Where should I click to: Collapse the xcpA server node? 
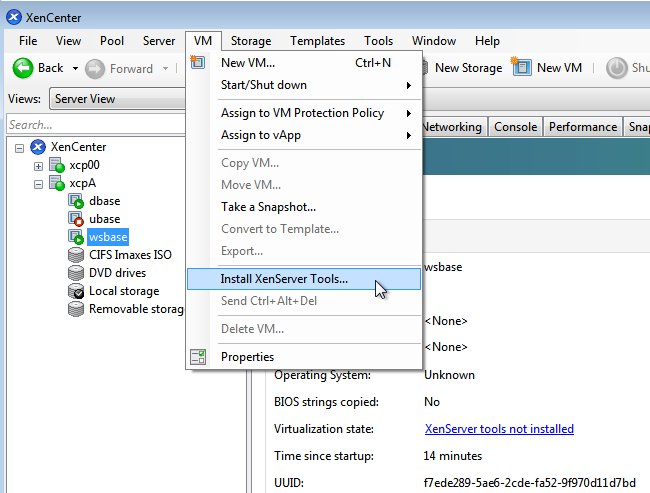click(x=38, y=185)
